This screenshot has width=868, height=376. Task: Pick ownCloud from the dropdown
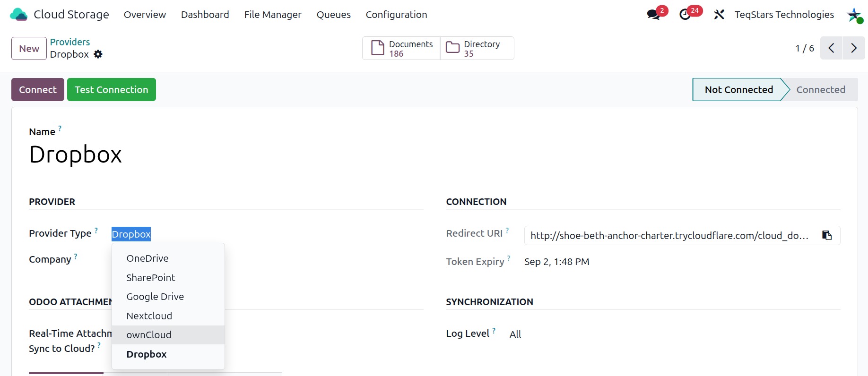(168, 335)
